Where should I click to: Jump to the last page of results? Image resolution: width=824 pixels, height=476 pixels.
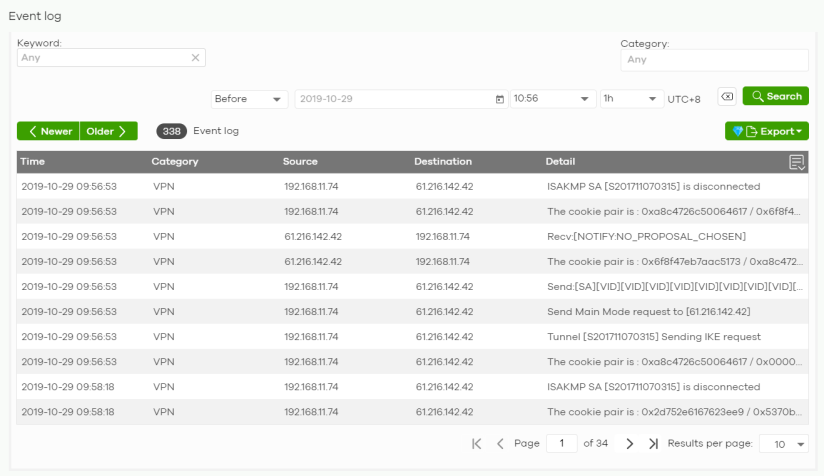click(653, 444)
